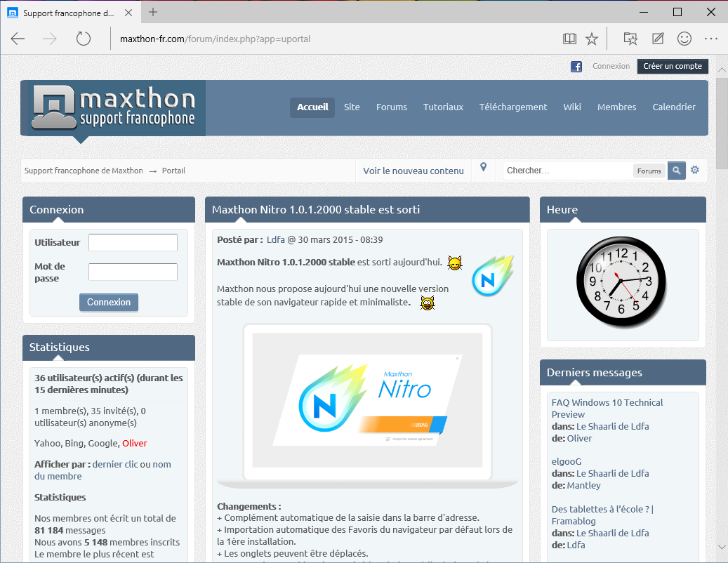Open online user Oliver link

pos(135,443)
